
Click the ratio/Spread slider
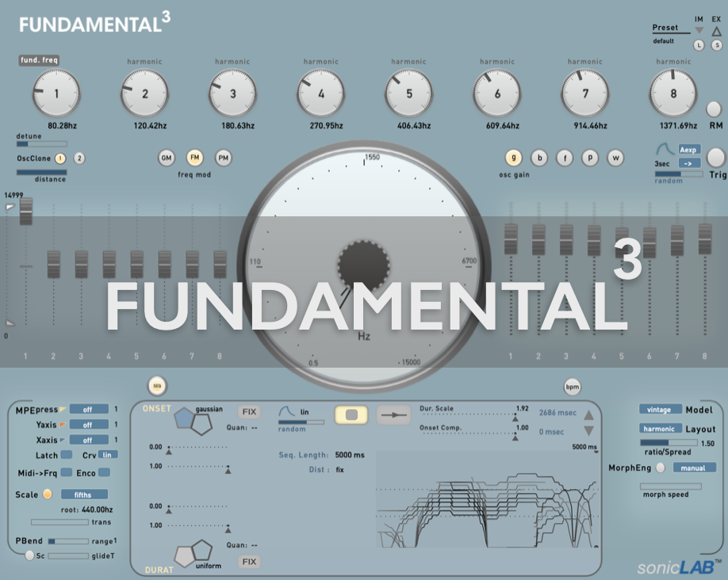tap(669, 443)
